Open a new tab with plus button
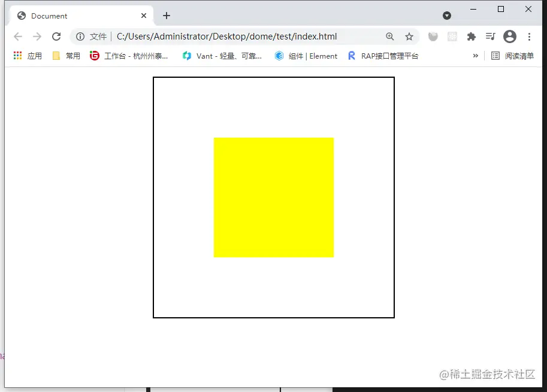The height and width of the screenshot is (392, 547). pos(167,16)
